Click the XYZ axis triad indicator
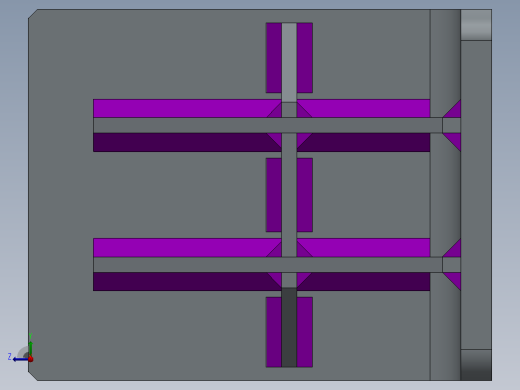520x390 pixels. [21, 348]
